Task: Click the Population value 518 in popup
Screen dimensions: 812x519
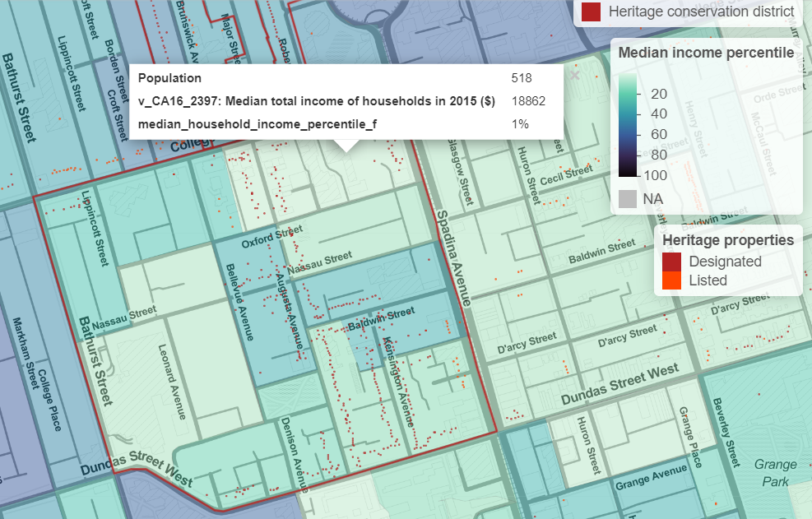Action: [521, 78]
